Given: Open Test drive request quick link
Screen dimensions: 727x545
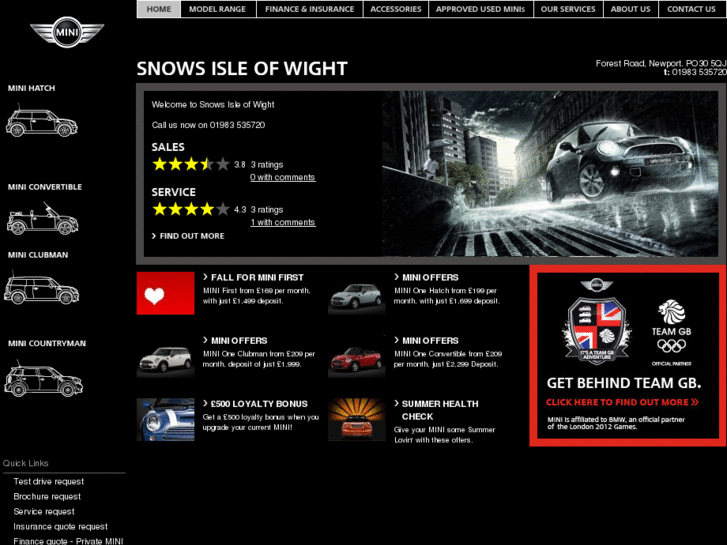Looking at the screenshot, I should point(49,481).
